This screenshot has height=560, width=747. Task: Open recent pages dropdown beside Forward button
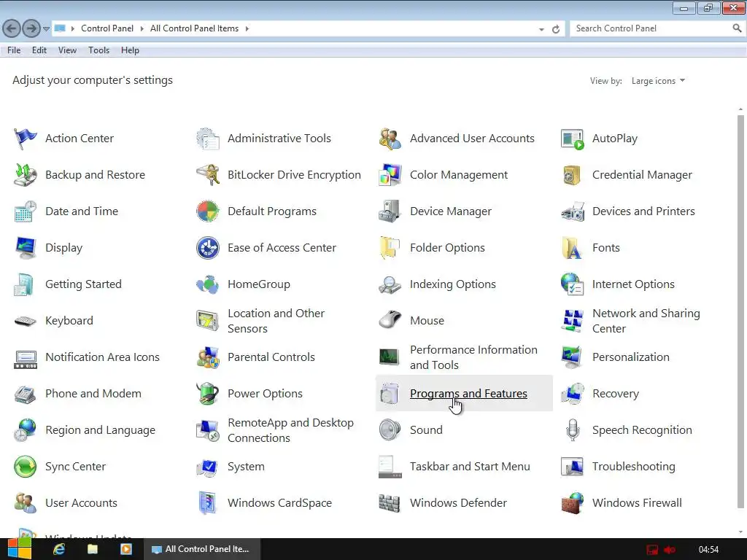pos(46,29)
